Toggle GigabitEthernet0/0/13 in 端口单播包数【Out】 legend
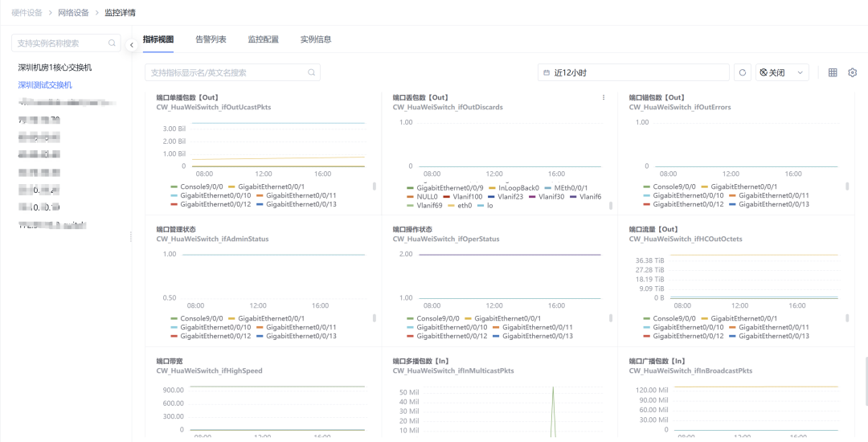The width and height of the screenshot is (868, 442). (296, 204)
